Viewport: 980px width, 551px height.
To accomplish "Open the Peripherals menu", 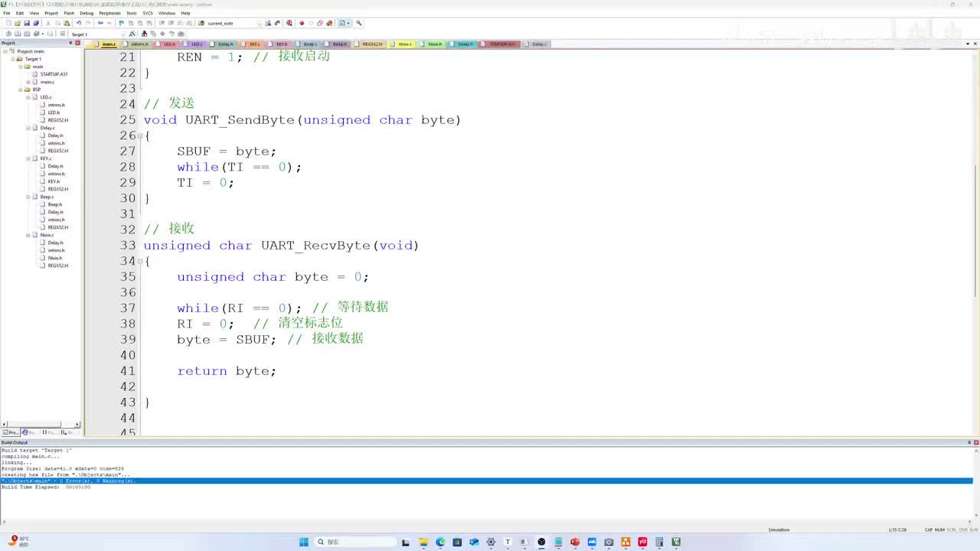I will (x=109, y=13).
